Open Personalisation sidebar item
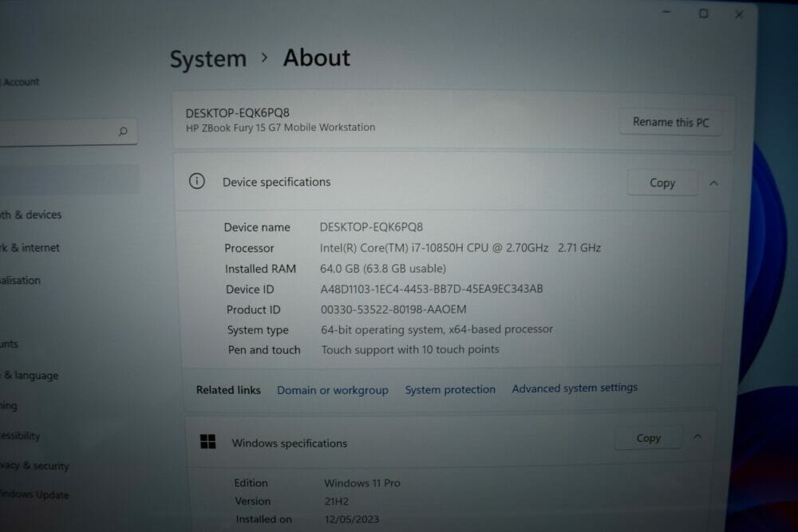This screenshot has height=532, width=798. tap(20, 280)
